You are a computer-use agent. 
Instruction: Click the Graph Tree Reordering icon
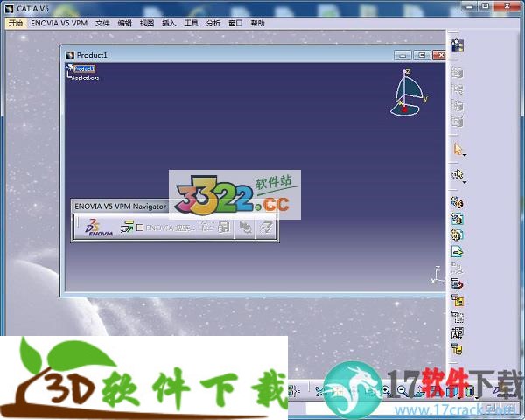tap(458, 300)
